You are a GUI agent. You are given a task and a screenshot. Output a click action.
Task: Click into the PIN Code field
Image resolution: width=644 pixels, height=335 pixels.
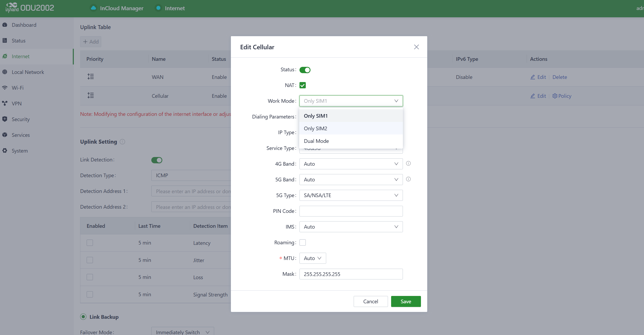(351, 211)
